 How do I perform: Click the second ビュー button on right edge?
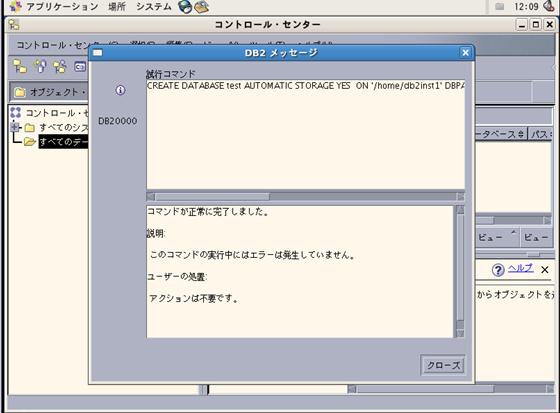[x=536, y=237]
